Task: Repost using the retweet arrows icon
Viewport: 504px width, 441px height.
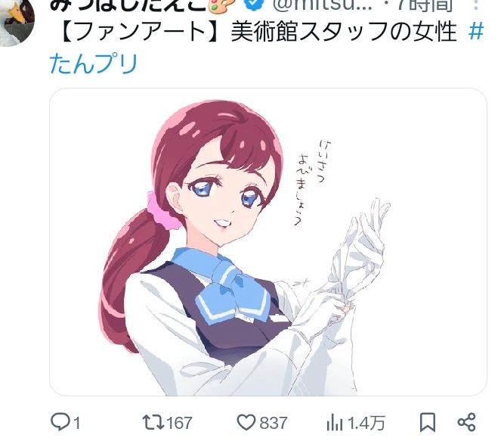Action: click(x=153, y=422)
